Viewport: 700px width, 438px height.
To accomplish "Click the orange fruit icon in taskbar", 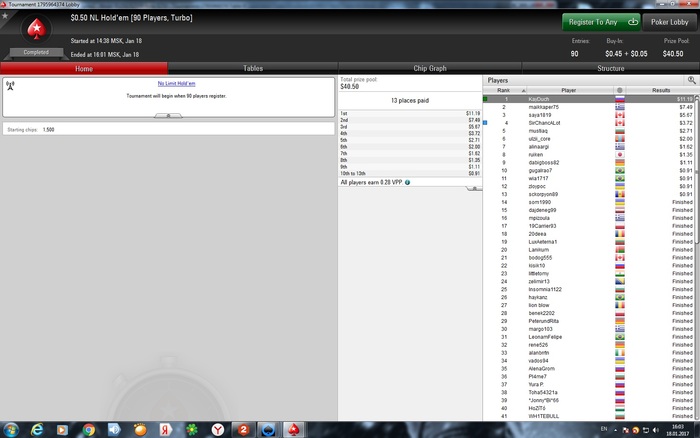I will (x=140, y=430).
